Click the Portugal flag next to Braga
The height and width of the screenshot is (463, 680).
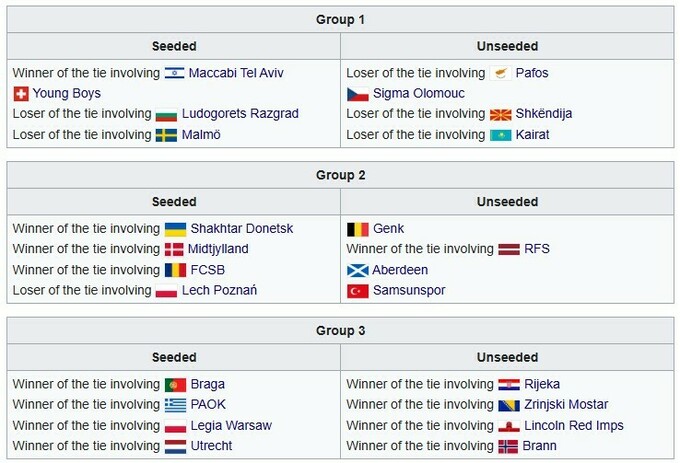[174, 385]
